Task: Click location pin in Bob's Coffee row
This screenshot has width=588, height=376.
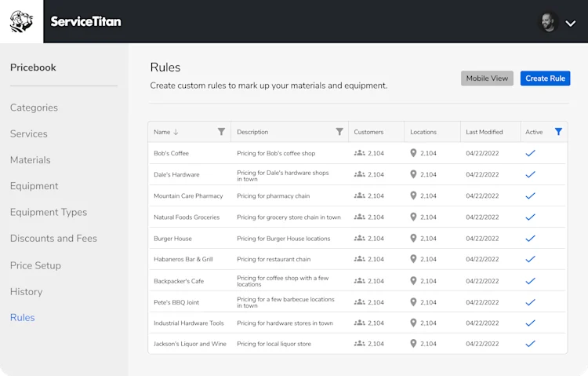Action: 413,153
